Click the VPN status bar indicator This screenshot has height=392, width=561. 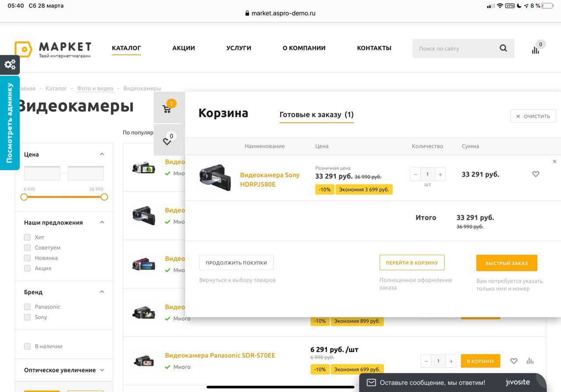coord(510,6)
